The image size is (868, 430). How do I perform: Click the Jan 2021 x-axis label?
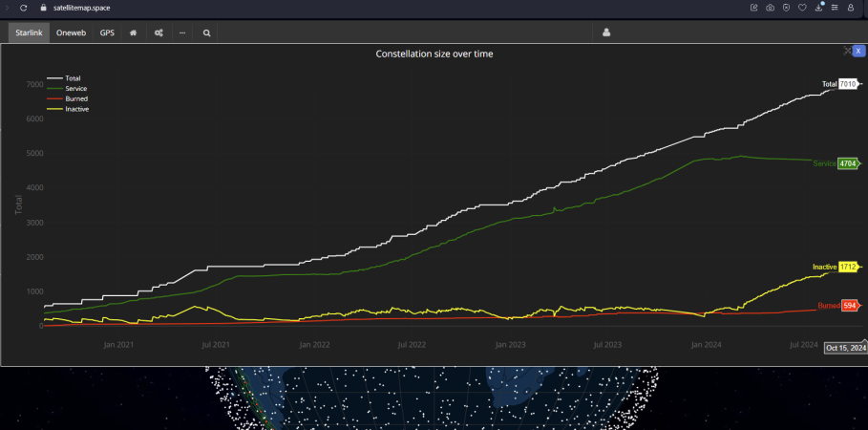pyautogui.click(x=118, y=345)
